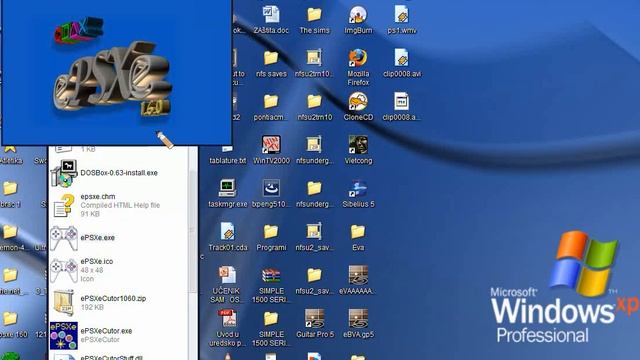Open the Eva folder icon
The width and height of the screenshot is (640, 360).
point(358,231)
